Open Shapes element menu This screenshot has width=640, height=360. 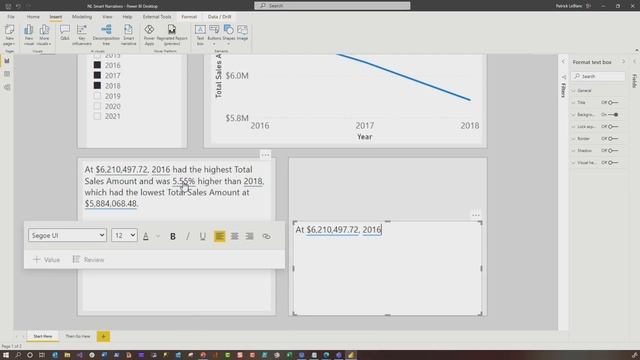tap(229, 35)
